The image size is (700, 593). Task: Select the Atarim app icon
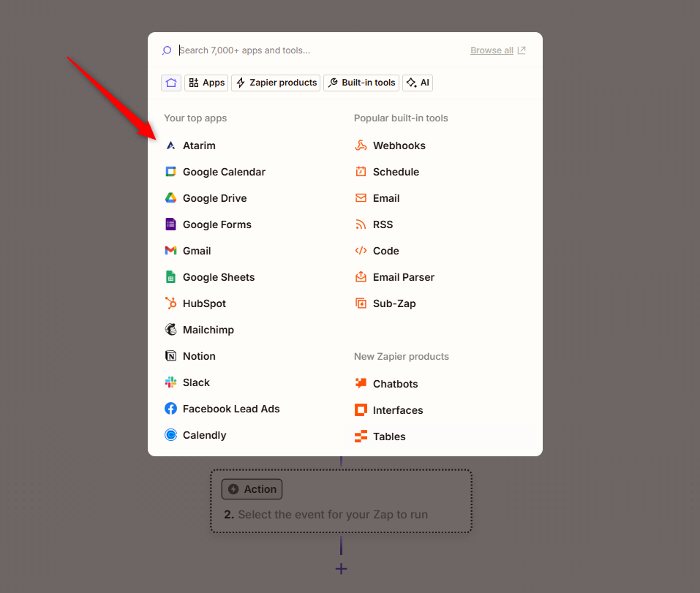(170, 146)
